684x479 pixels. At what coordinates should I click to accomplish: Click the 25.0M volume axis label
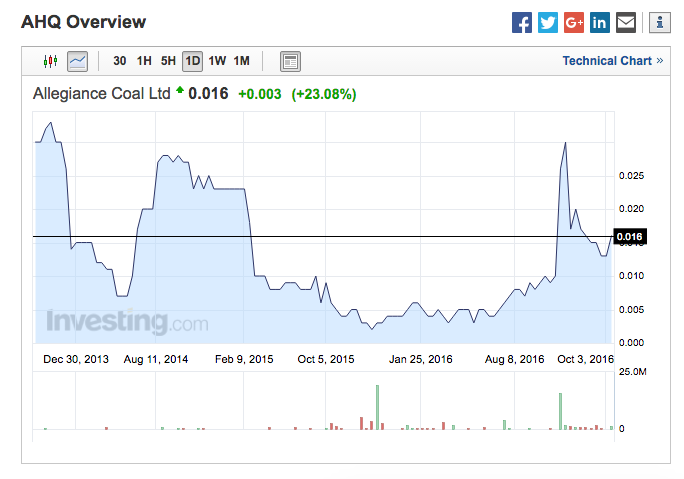[x=633, y=372]
